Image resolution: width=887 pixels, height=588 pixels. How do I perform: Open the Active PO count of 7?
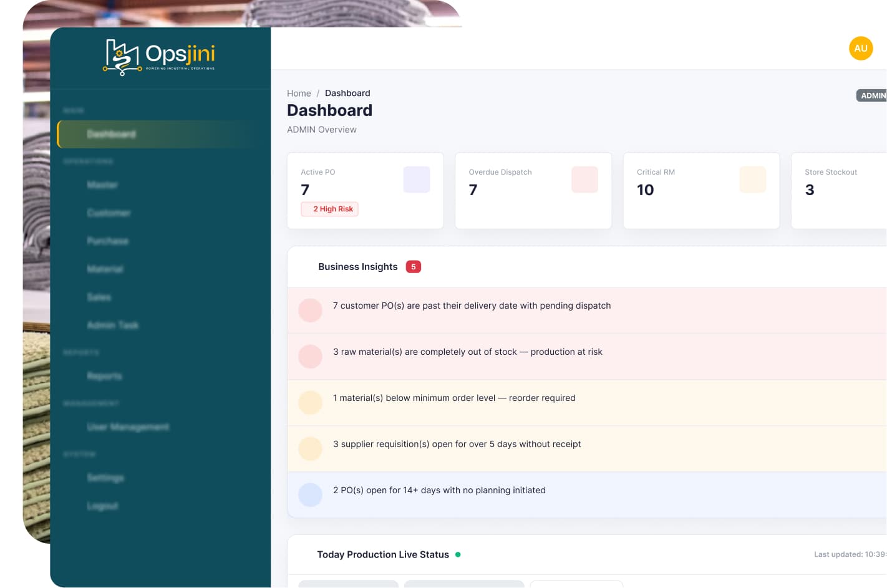305,190
